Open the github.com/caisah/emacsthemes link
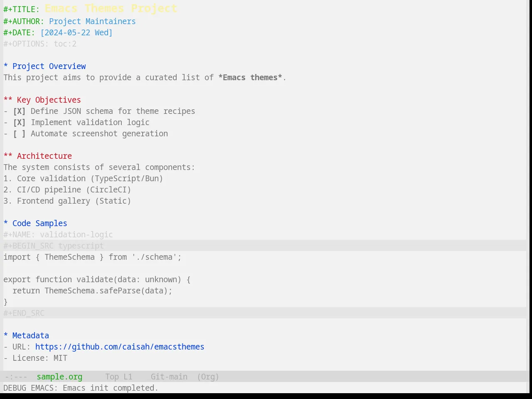532x399 pixels. coord(120,347)
